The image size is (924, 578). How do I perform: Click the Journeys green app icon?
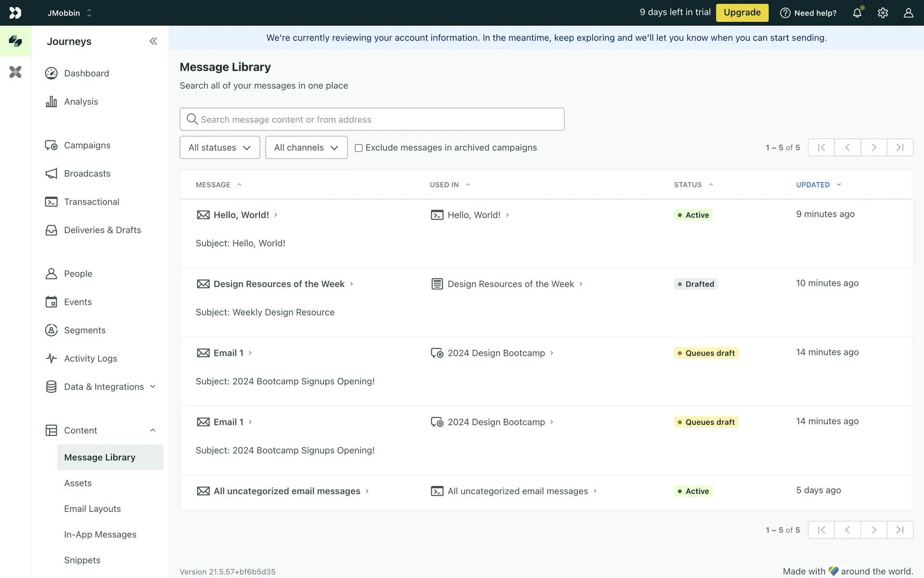[x=15, y=41]
